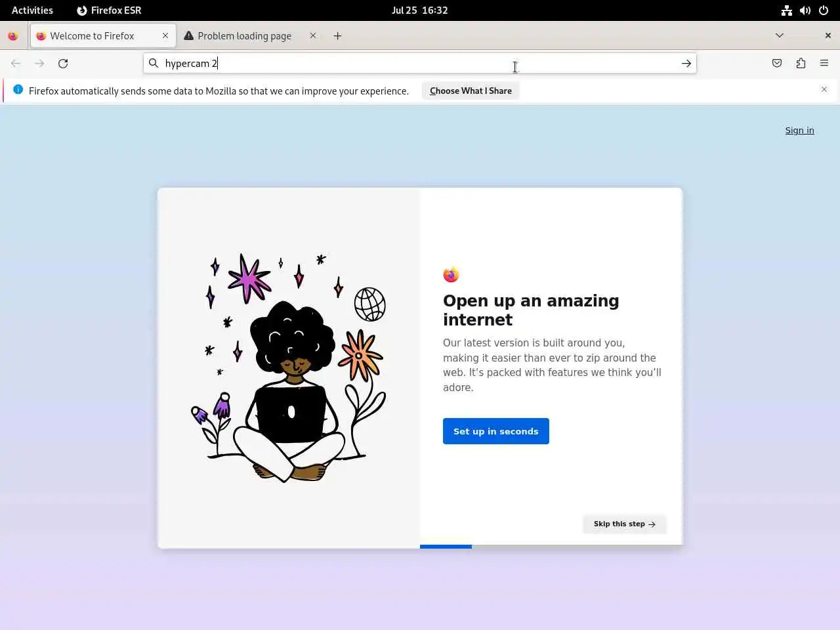Image resolution: width=840 pixels, height=630 pixels.
Task: Open the Firefox hamburger menu
Action: point(824,63)
